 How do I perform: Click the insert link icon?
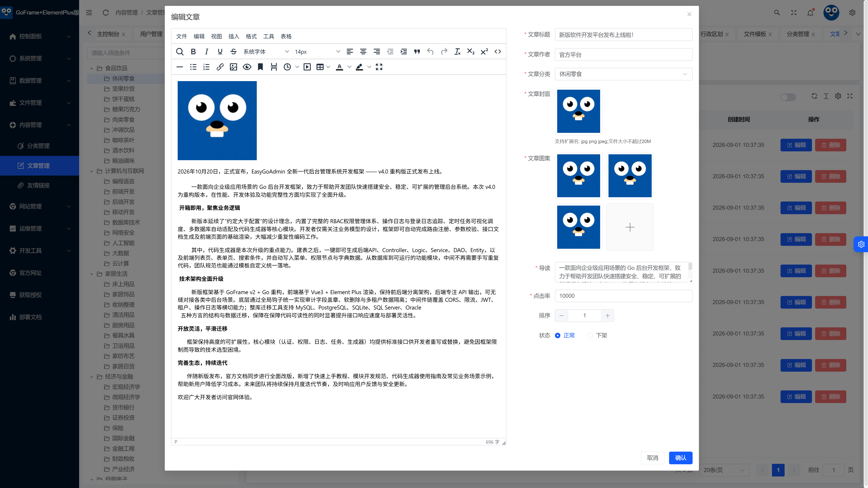click(x=220, y=67)
